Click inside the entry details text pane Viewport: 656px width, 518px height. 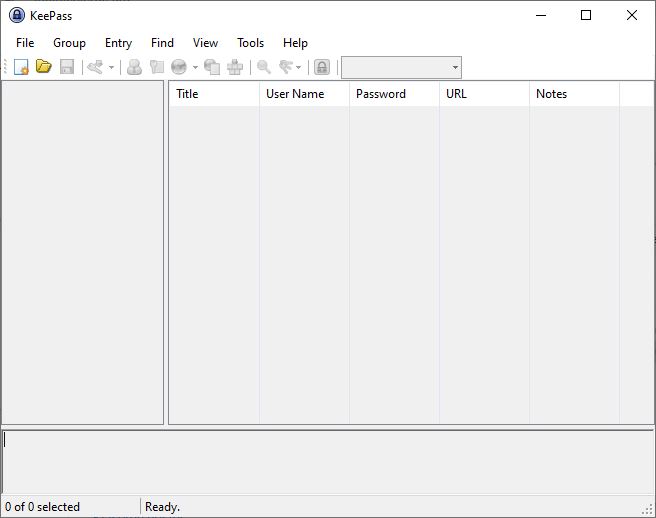[x=328, y=462]
